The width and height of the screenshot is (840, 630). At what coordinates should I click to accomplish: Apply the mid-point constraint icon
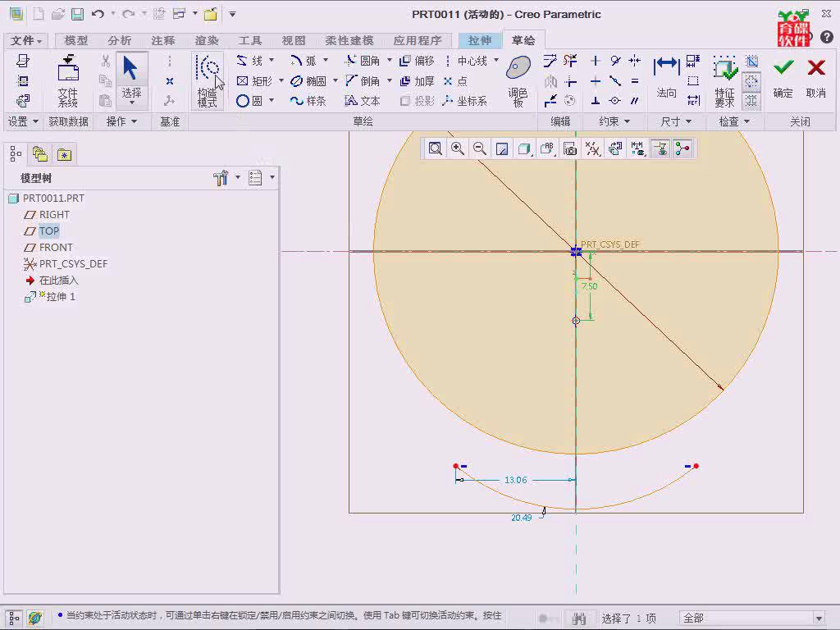(615, 81)
